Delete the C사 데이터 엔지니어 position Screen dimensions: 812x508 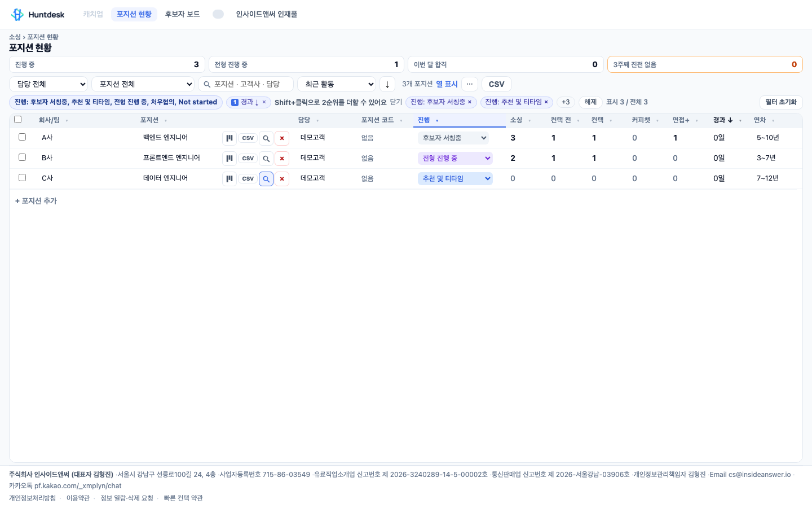[282, 179]
